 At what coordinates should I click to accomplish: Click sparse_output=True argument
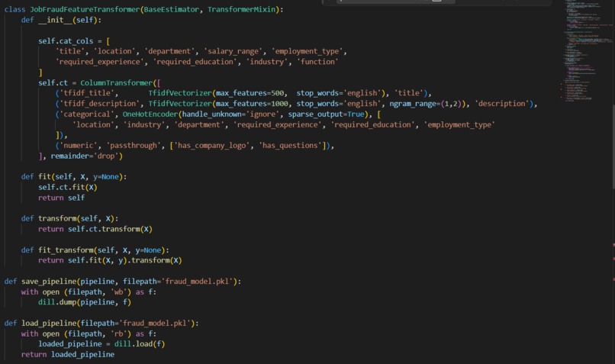tap(326, 114)
